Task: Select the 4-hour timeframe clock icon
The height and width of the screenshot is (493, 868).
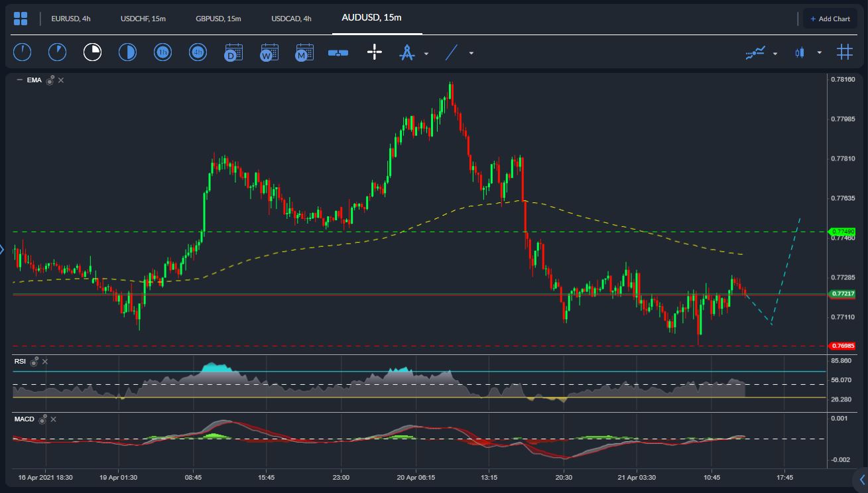Action: click(198, 52)
